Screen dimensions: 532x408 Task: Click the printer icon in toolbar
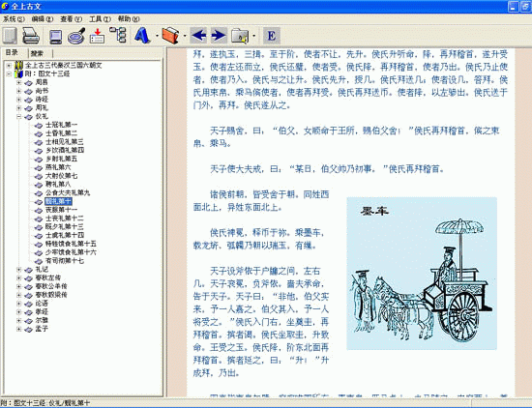click(31, 35)
